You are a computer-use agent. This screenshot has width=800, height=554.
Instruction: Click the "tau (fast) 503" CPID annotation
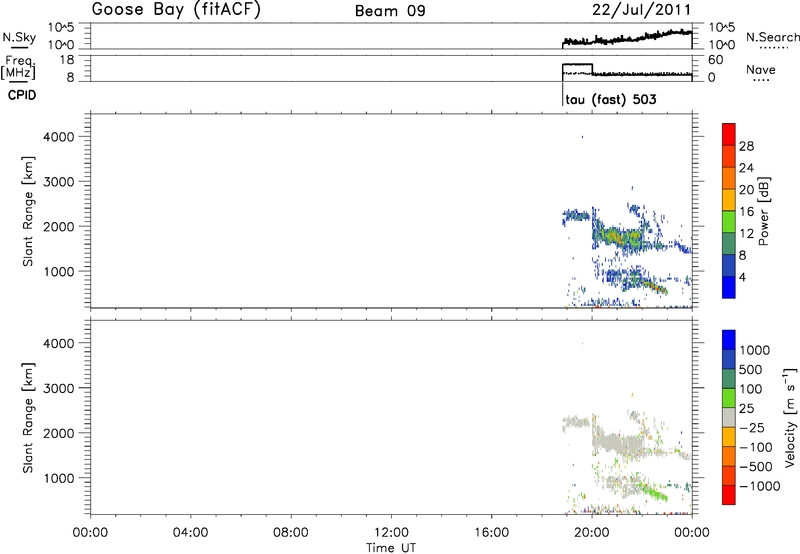[x=611, y=99]
